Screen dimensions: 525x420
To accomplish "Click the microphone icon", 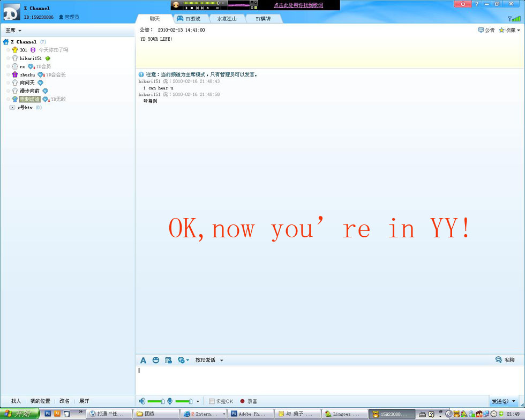I will (170, 401).
